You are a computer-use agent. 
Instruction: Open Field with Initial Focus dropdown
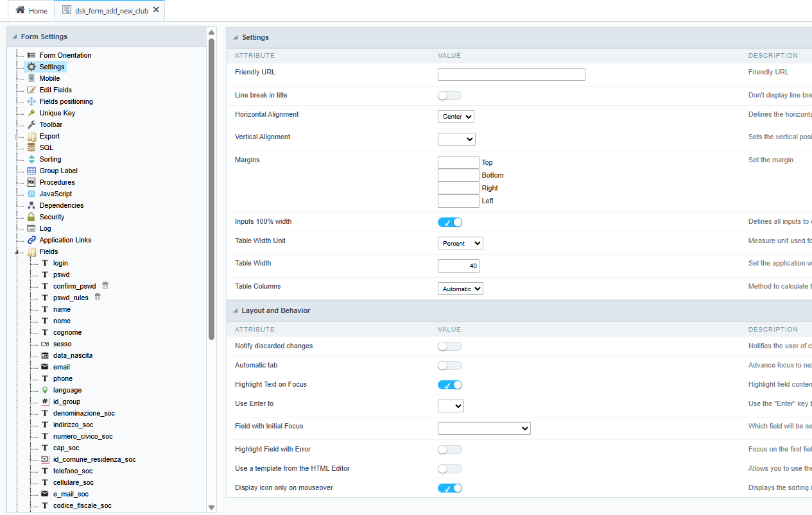point(484,428)
